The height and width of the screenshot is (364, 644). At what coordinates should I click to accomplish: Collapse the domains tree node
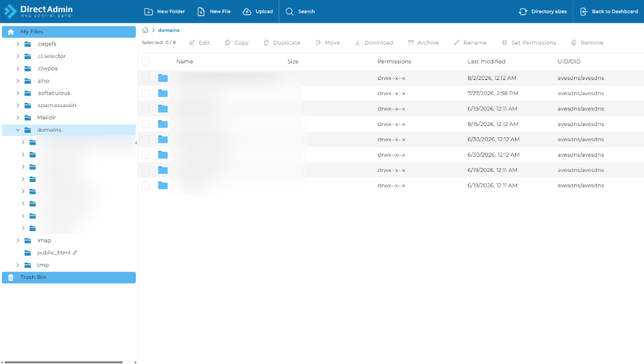pos(18,130)
